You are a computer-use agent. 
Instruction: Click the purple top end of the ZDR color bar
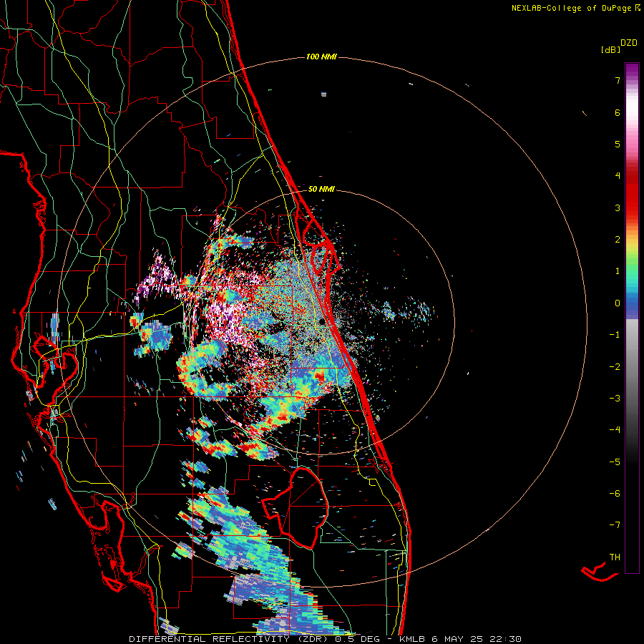632,69
